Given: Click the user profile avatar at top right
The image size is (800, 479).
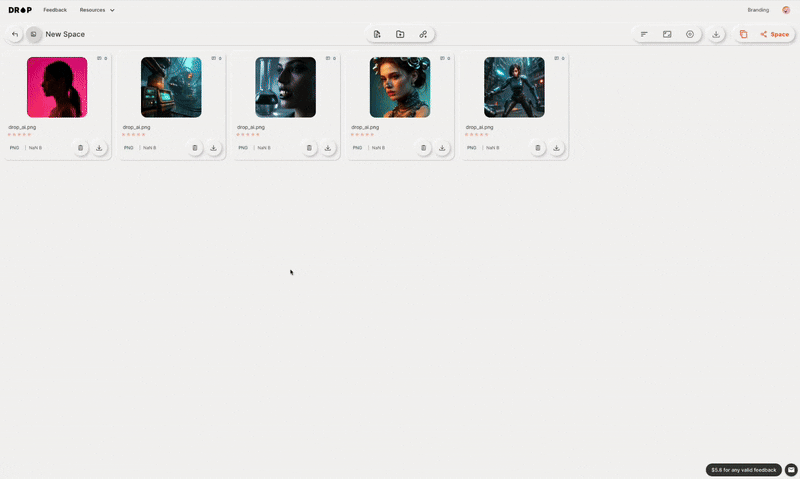Looking at the screenshot, I should [x=786, y=10].
